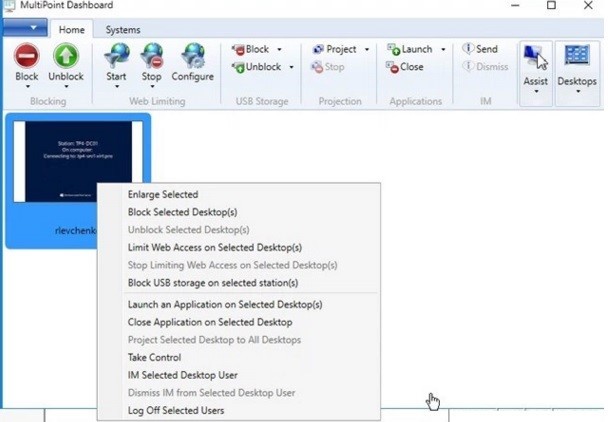Open Configure web limiting globe icon
608x422 pixels.
(x=193, y=55)
